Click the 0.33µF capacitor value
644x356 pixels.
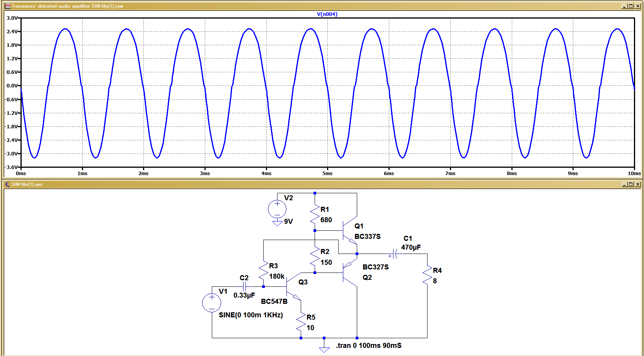click(x=244, y=295)
